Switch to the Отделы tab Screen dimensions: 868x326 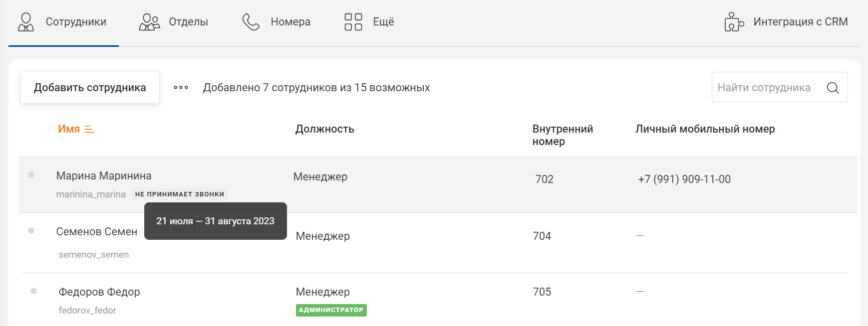click(x=173, y=22)
